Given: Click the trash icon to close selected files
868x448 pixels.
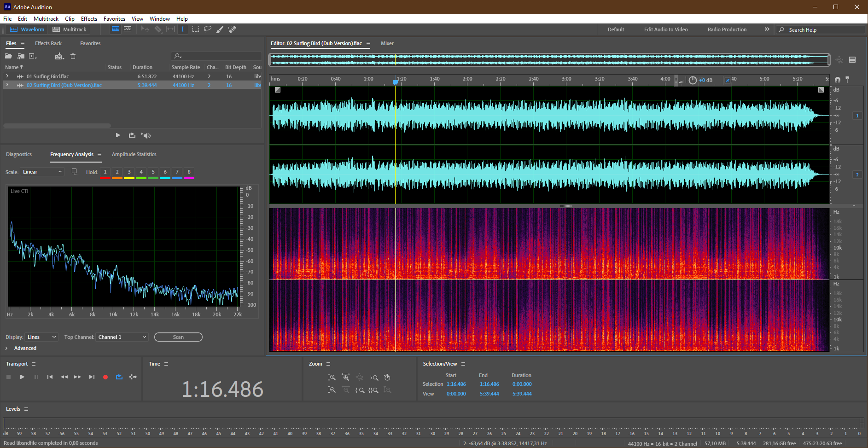Looking at the screenshot, I should 73,56.
